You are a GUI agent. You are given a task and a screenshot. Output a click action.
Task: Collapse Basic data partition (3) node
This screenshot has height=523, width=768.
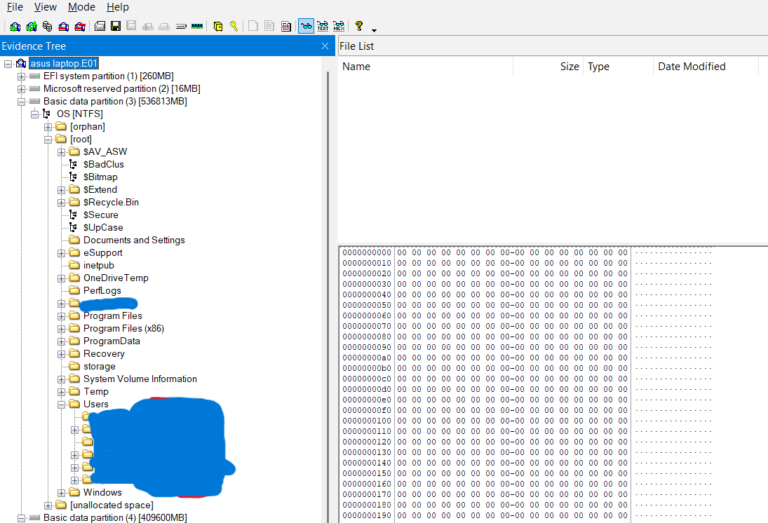click(x=21, y=102)
